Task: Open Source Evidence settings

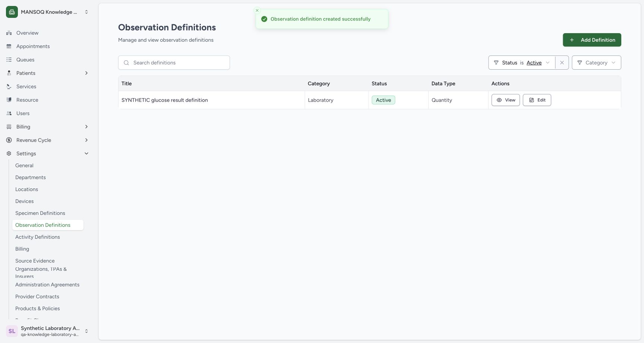Action: tap(35, 261)
